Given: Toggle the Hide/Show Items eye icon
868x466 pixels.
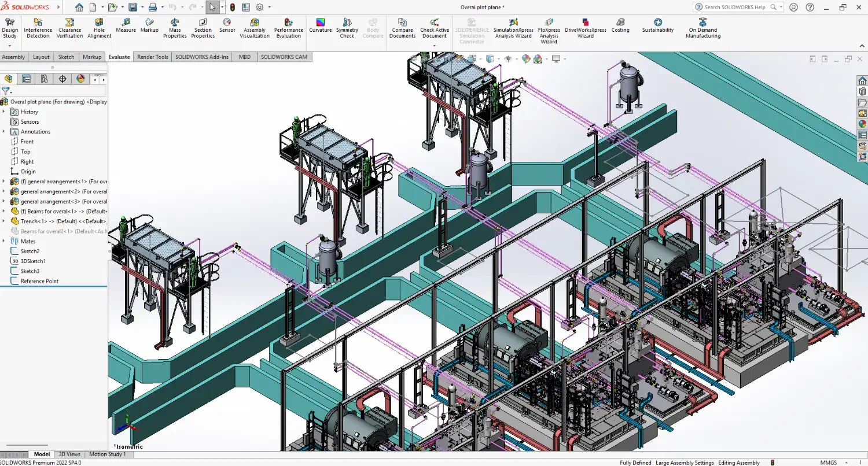Looking at the screenshot, I should click(x=509, y=59).
